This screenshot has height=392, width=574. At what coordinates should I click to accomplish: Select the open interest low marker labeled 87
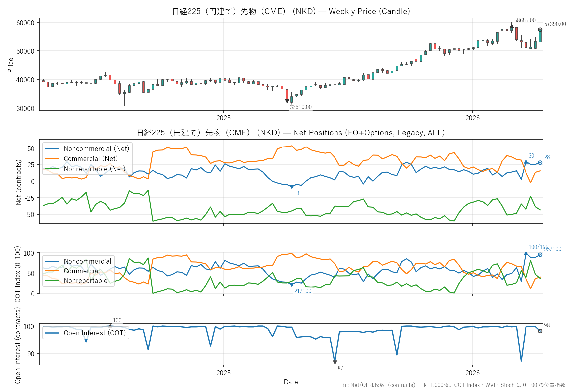[x=335, y=362]
